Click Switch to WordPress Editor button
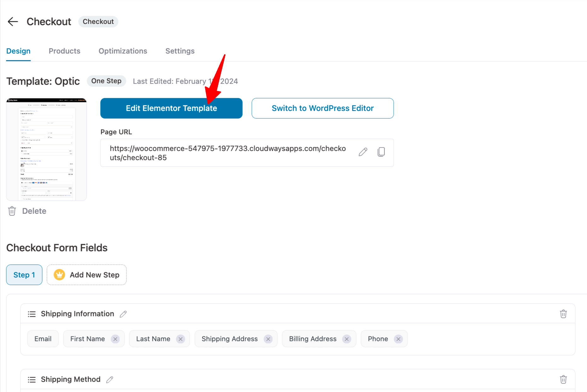 [x=323, y=108]
